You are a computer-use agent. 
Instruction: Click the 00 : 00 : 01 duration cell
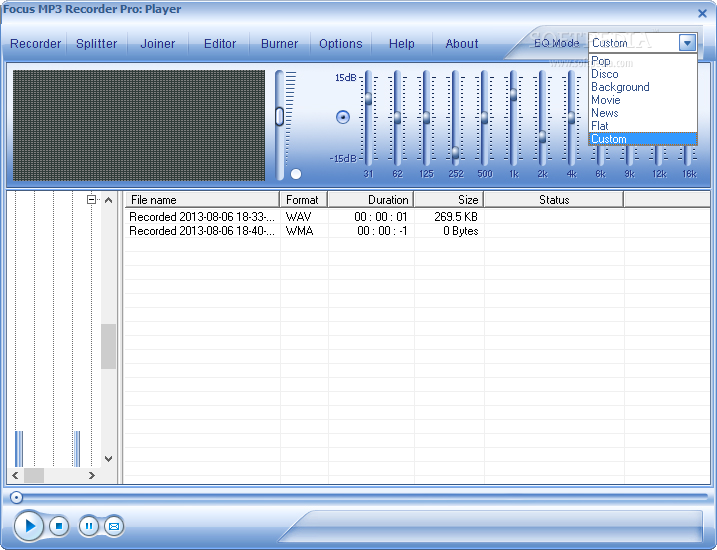[x=380, y=217]
